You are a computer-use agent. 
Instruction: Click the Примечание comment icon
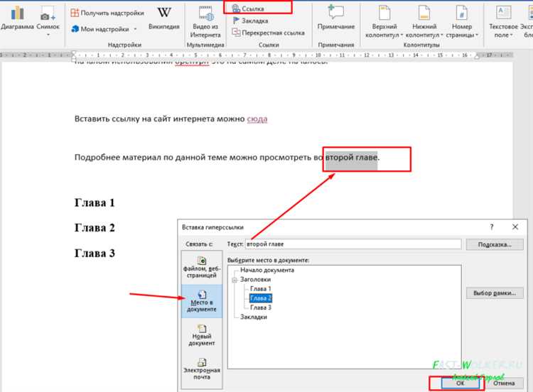(336, 13)
